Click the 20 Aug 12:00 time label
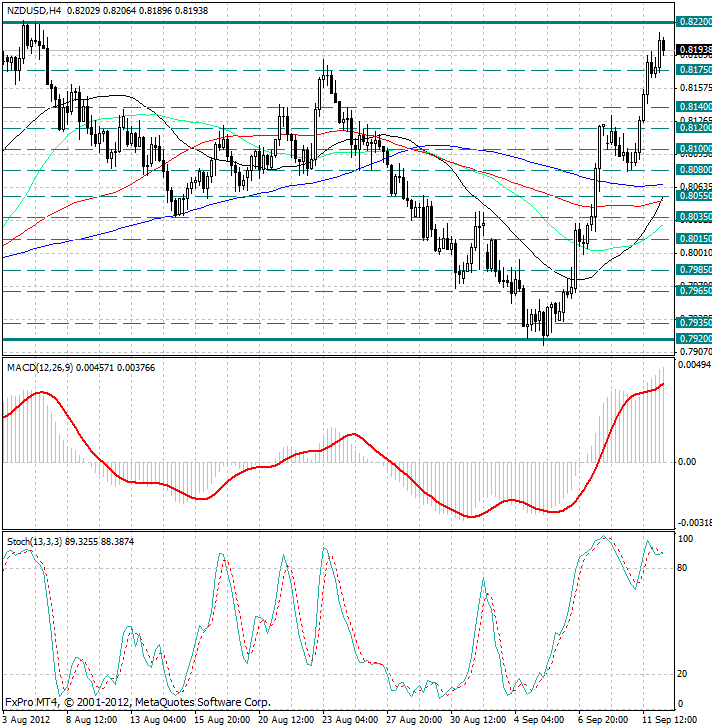This screenshot has height=727, width=712. 286,720
